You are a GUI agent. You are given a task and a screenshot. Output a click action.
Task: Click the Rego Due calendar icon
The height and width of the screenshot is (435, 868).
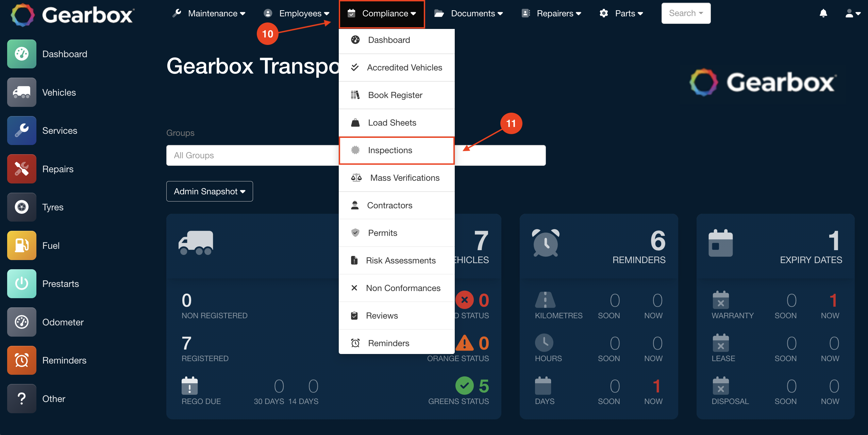point(190,386)
